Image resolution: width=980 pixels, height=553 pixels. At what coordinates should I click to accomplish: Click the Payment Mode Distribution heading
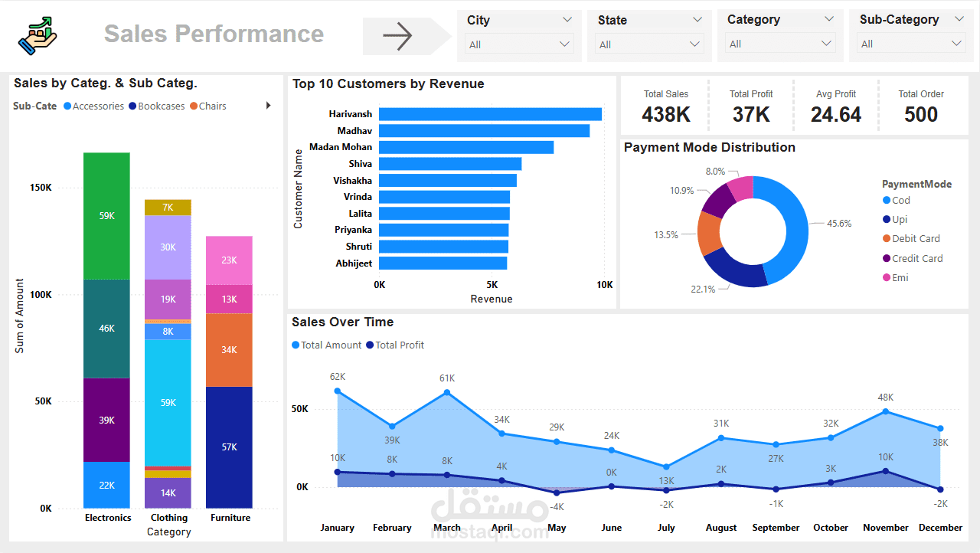pos(710,147)
